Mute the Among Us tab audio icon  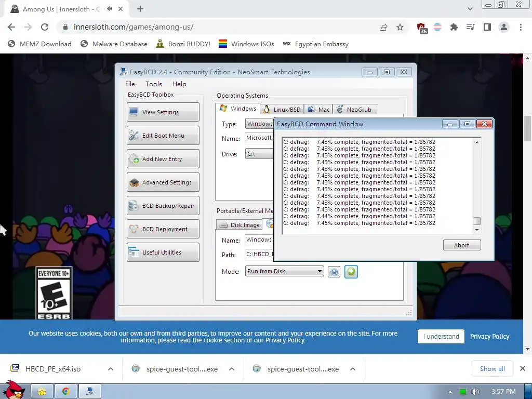tap(109, 9)
